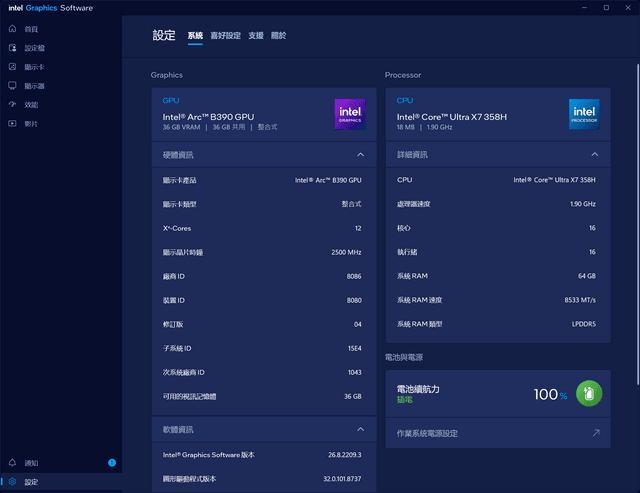640x493 pixels.
Task: Switch to the 支援 (Support) tab
Action: click(256, 36)
